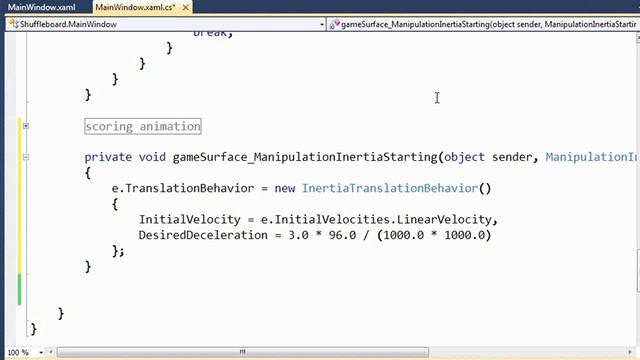Click on the 'InertiaTranslationBehavior' type name
640x360 pixels.
pyautogui.click(x=390, y=188)
